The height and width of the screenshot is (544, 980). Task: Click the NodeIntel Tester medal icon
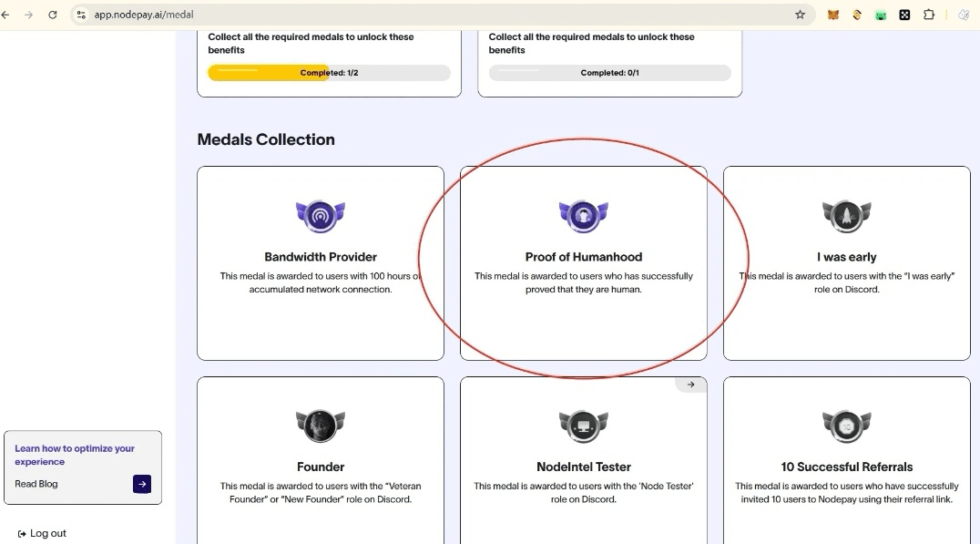pos(584,426)
